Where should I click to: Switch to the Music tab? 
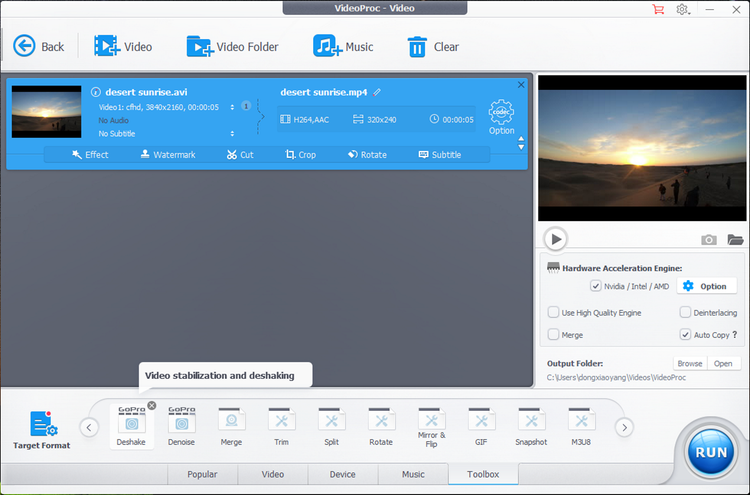pos(413,474)
